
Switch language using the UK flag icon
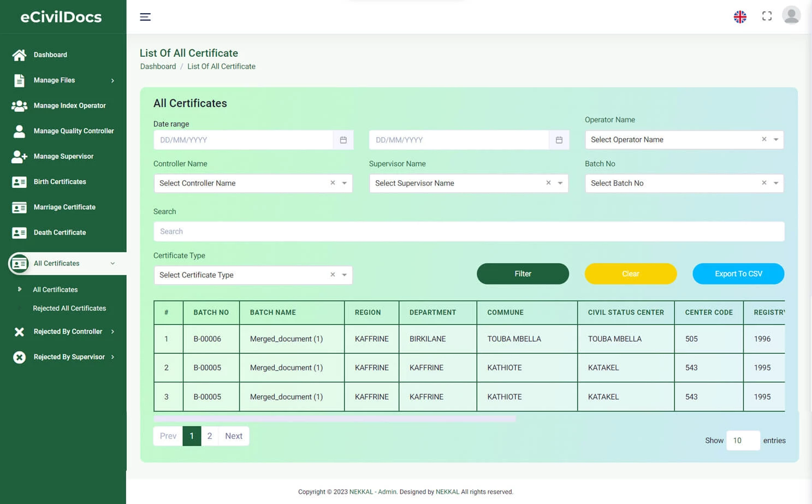point(740,17)
